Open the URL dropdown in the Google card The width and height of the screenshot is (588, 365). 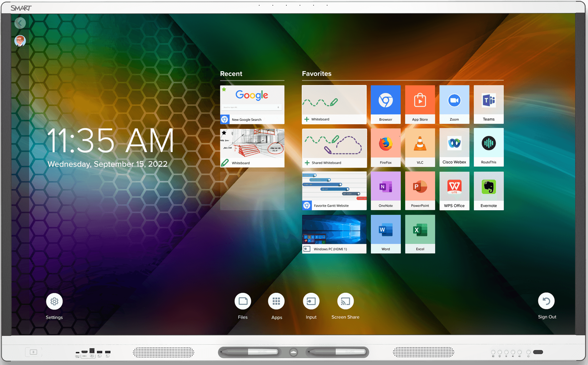coord(278,107)
